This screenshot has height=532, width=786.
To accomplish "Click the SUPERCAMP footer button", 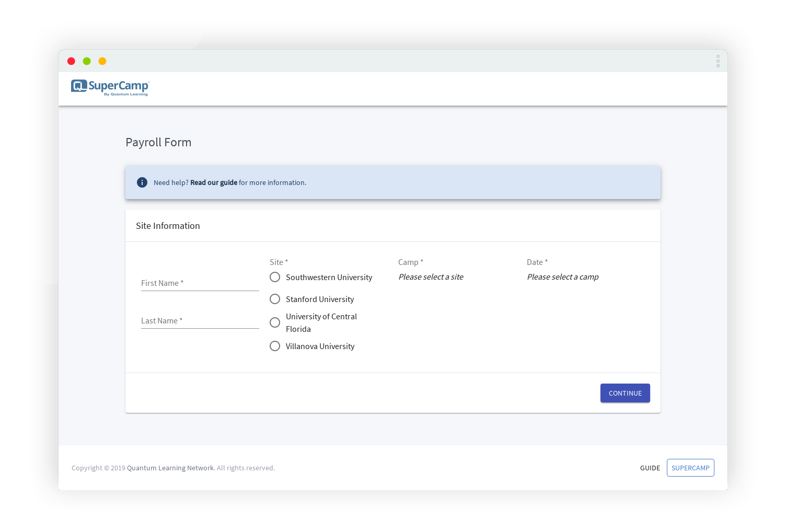I will pos(690,468).
